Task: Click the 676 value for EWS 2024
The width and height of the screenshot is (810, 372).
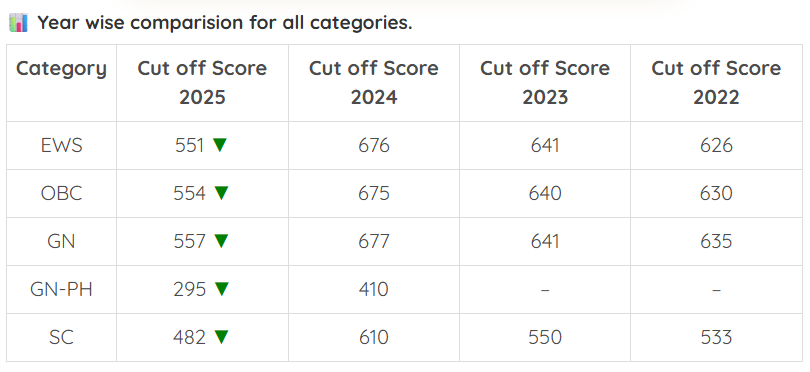Action: click(374, 146)
